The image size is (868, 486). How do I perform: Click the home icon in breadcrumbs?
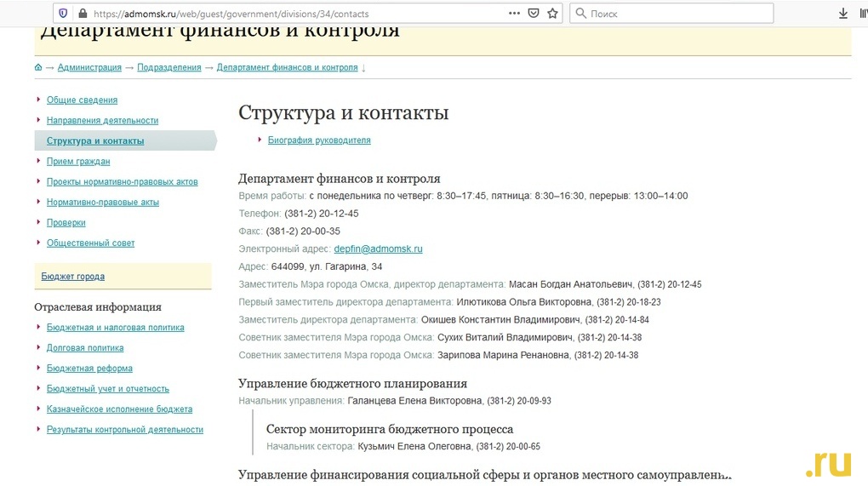pos(38,67)
